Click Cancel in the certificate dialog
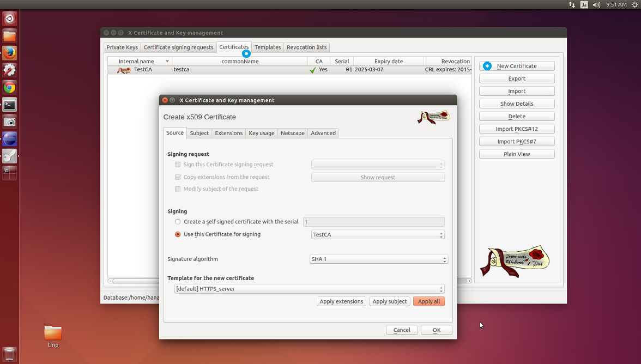The image size is (641, 364). (x=401, y=330)
